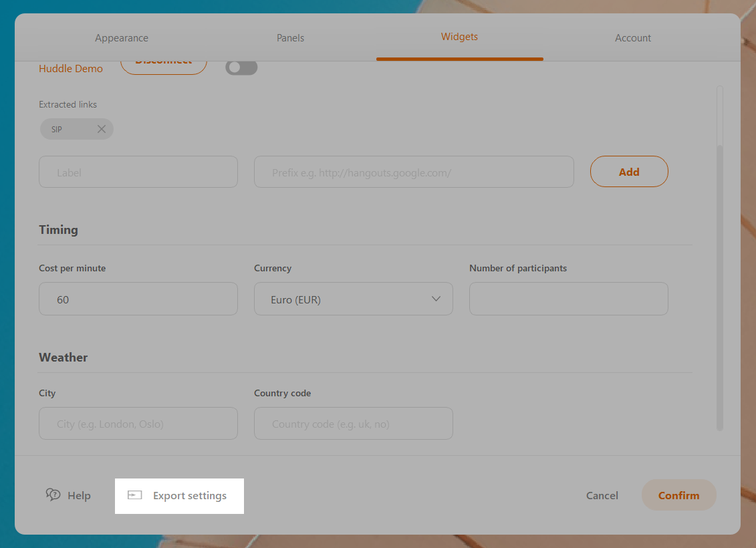Remove the SIP extracted link chip
Viewport: 756px width, 548px height.
(102, 129)
